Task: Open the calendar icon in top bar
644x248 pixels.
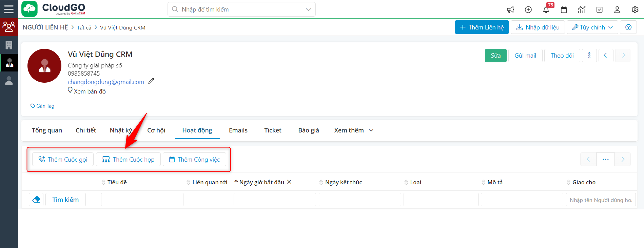Action: click(x=564, y=9)
